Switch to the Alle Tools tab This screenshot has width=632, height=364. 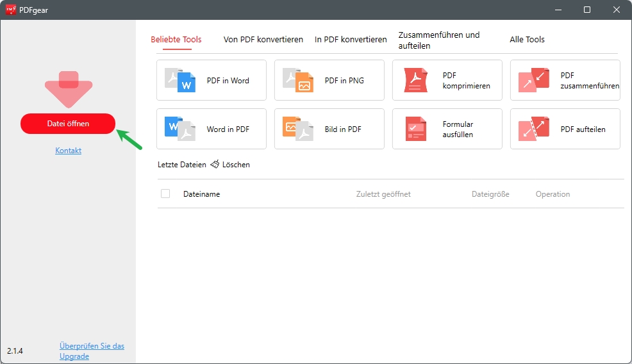pyautogui.click(x=527, y=40)
